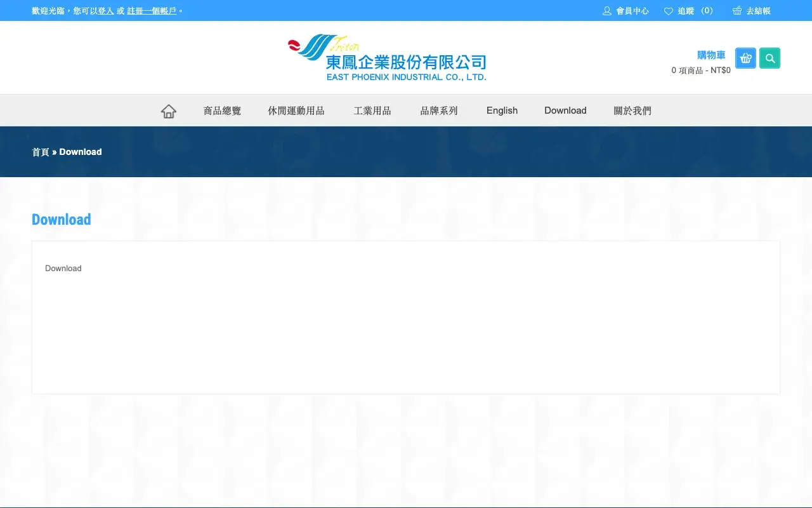Open the 商品總覽 menu
Image resolution: width=812 pixels, height=508 pixels.
222,110
